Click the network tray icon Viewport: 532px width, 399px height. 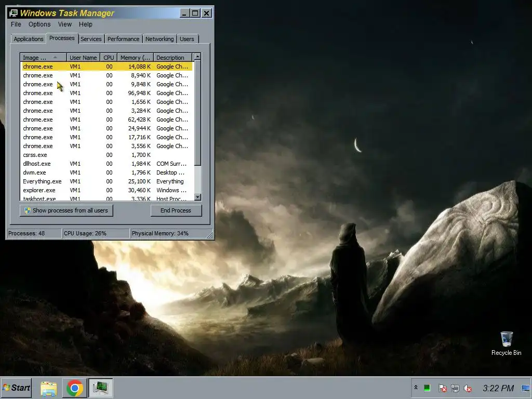point(455,388)
